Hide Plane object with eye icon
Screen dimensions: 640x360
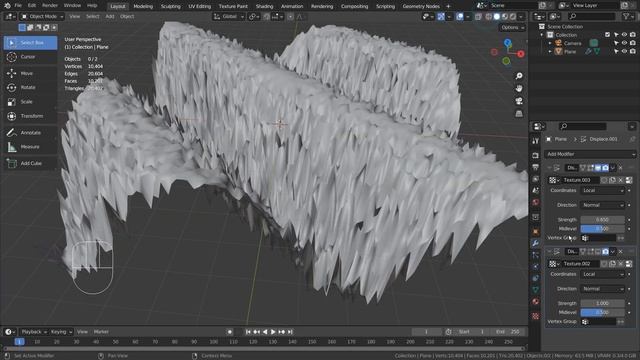(x=624, y=52)
